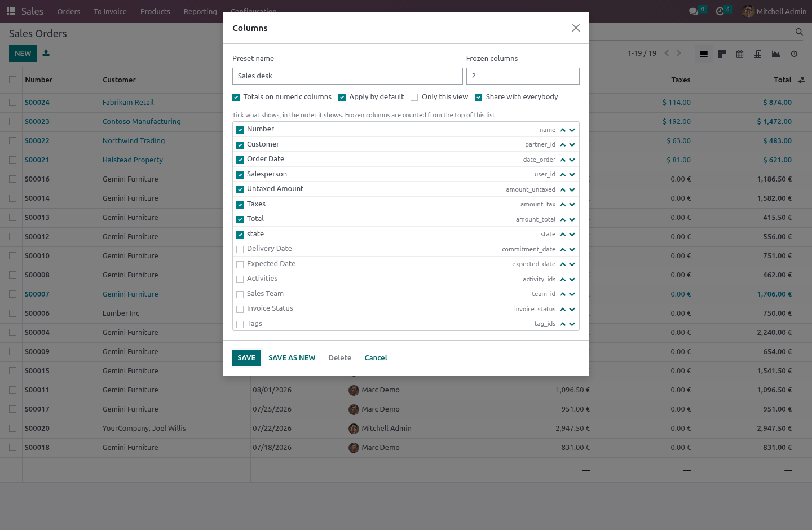
Task: Open order S00024 link
Action: click(x=37, y=103)
